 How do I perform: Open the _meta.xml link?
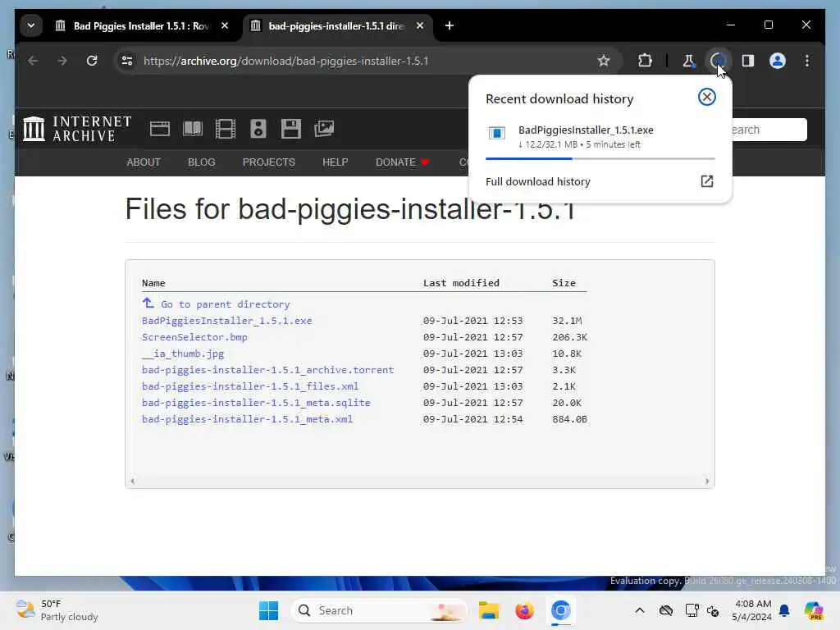point(247,419)
